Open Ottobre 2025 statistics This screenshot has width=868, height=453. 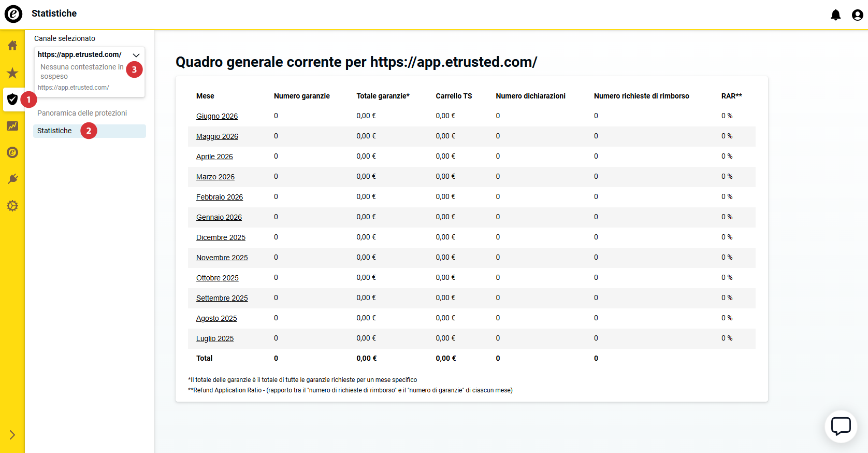pos(218,278)
